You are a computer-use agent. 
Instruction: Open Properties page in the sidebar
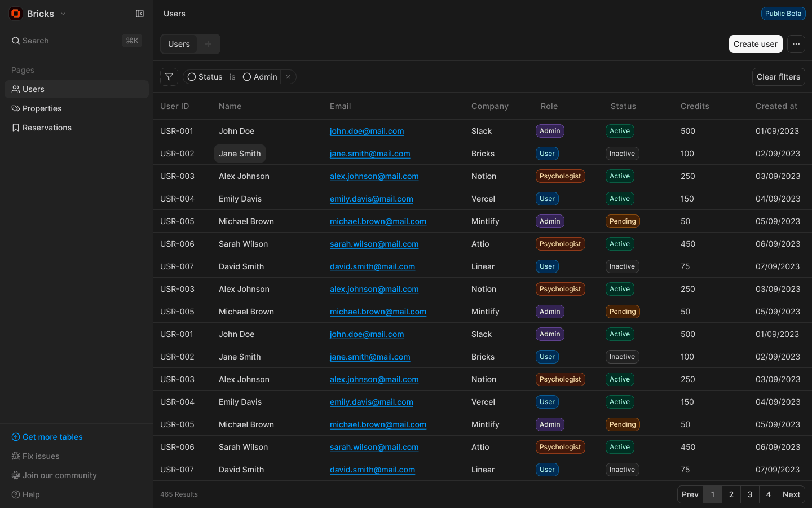click(42, 108)
